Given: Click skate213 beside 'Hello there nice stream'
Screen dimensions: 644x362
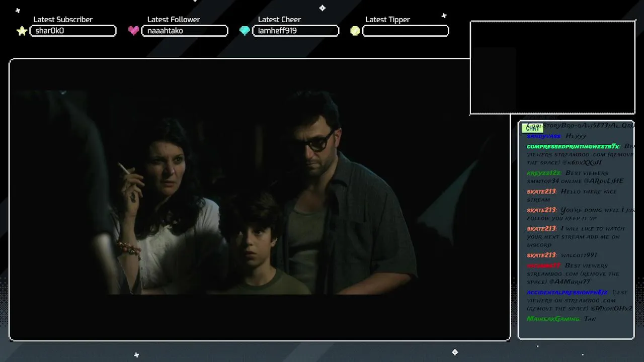Looking at the screenshot, I should tap(541, 192).
